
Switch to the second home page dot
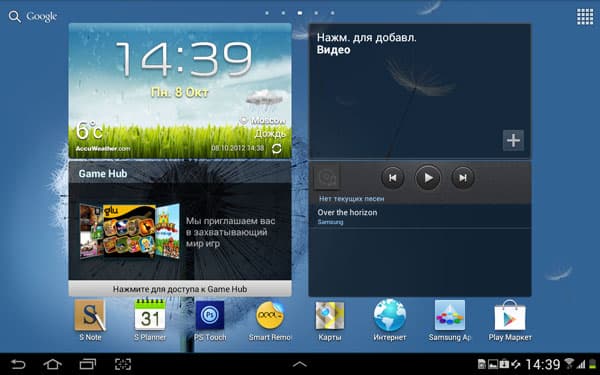[283, 13]
